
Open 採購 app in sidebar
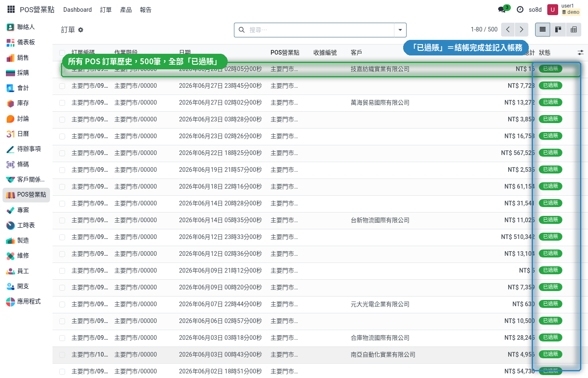tap(26, 73)
